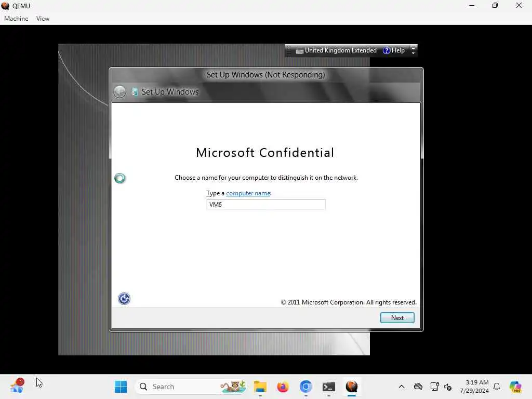Restore down the QEMU window

(x=495, y=6)
